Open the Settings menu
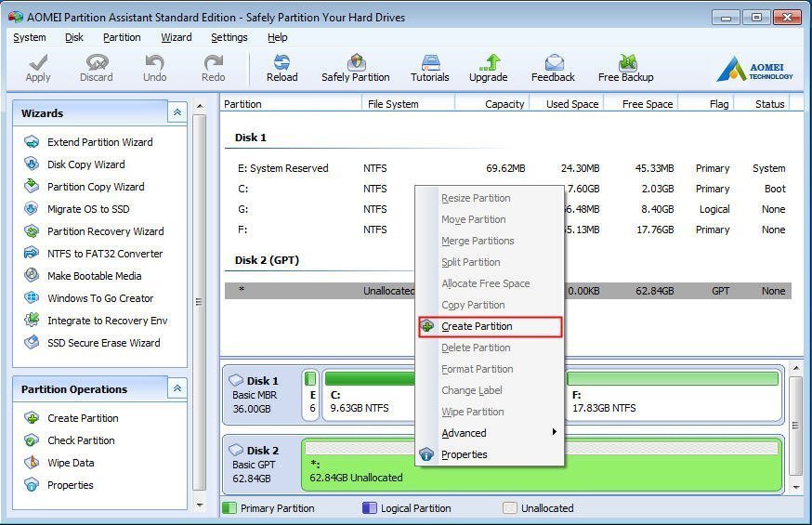Viewport: 812px width, 525px height. [x=229, y=37]
